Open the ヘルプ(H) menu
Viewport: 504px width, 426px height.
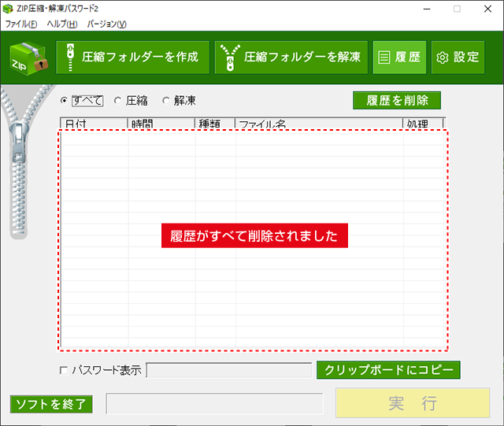62,24
